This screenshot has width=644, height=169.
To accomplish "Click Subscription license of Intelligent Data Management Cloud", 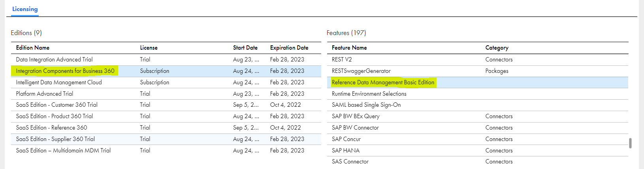I will pyautogui.click(x=154, y=82).
